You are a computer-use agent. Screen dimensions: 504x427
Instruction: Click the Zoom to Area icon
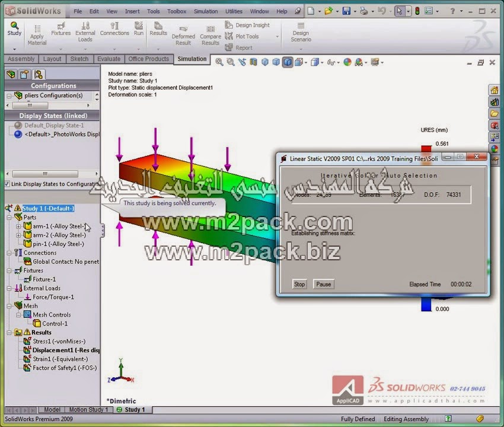click(x=231, y=62)
